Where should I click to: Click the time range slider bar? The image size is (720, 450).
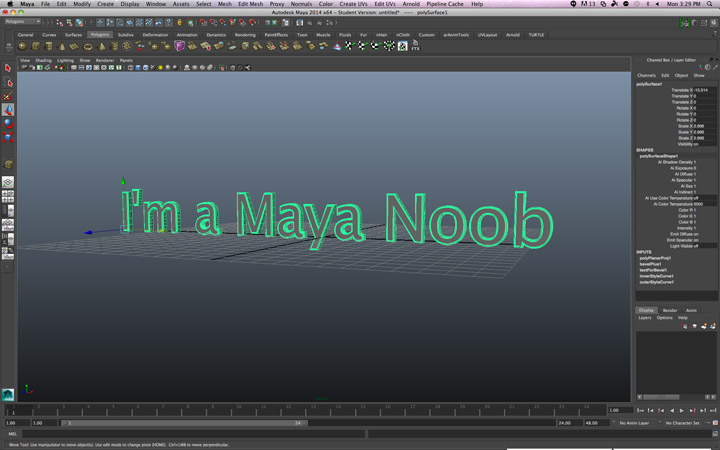(184, 423)
